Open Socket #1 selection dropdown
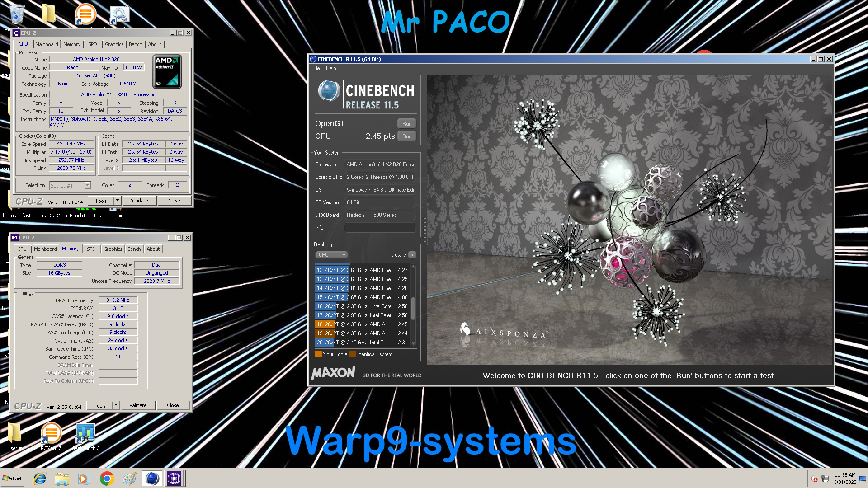 tap(71, 186)
